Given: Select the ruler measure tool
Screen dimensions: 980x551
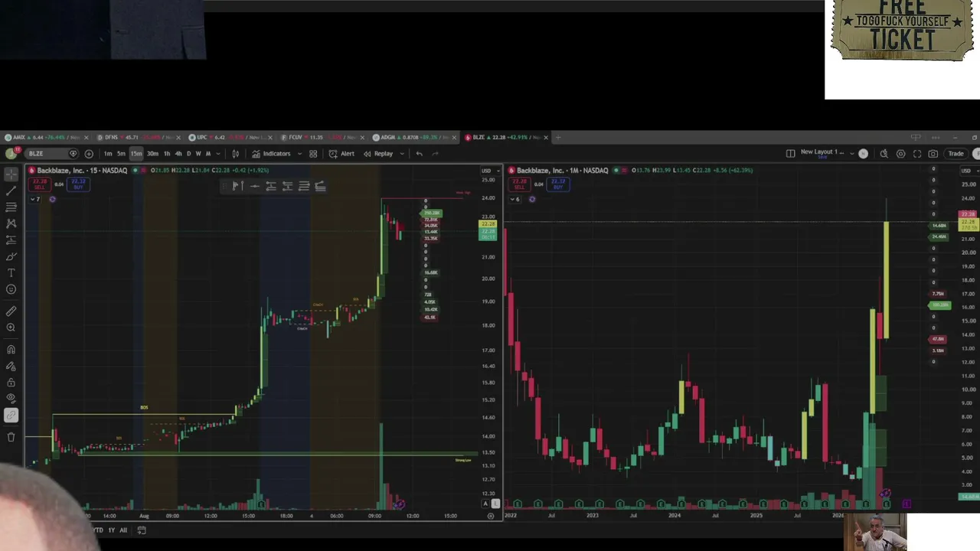Looking at the screenshot, I should coord(11,311).
